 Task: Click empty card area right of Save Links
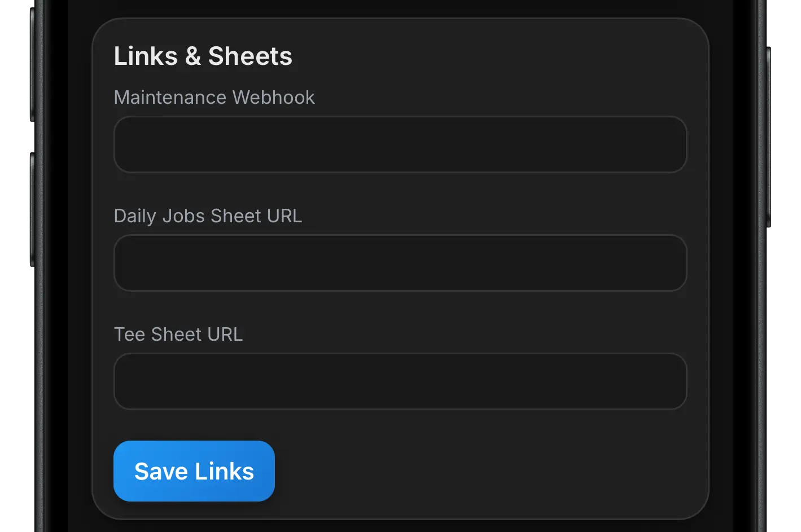pos(480,471)
